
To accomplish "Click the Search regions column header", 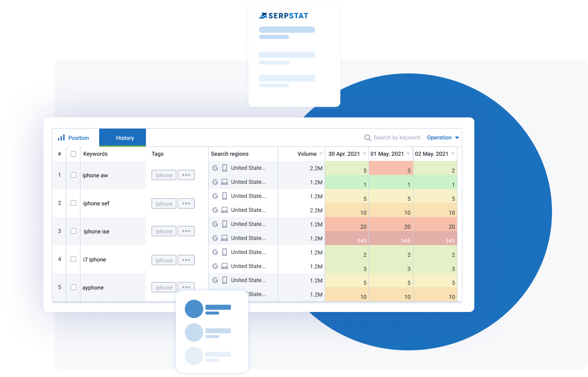I will 230,154.
